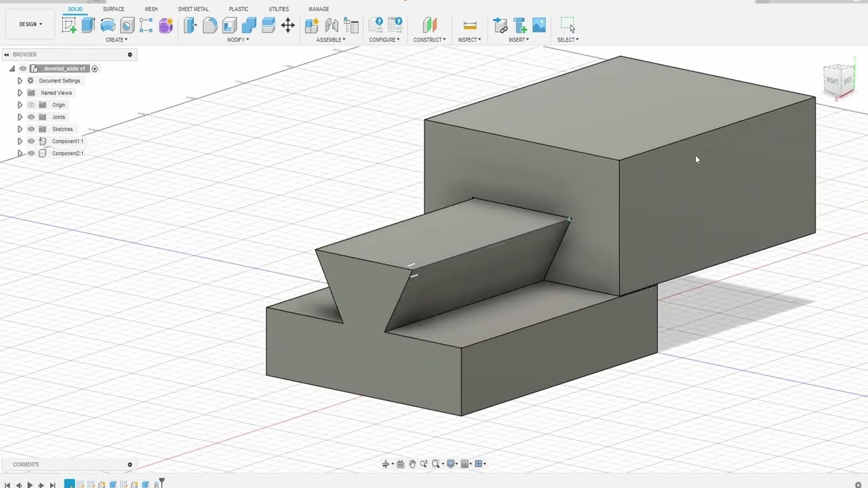Screen dimensions: 868x488
Task: Hide the Sketches folder
Action: (31, 129)
